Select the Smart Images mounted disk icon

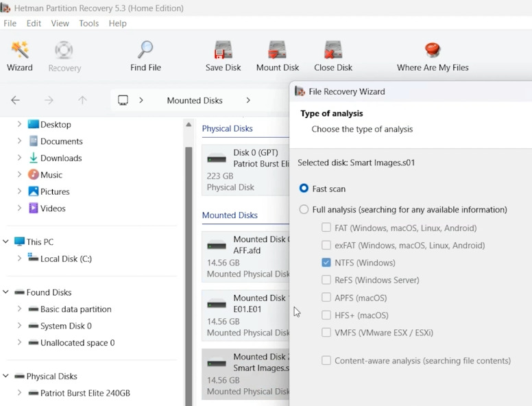217,363
